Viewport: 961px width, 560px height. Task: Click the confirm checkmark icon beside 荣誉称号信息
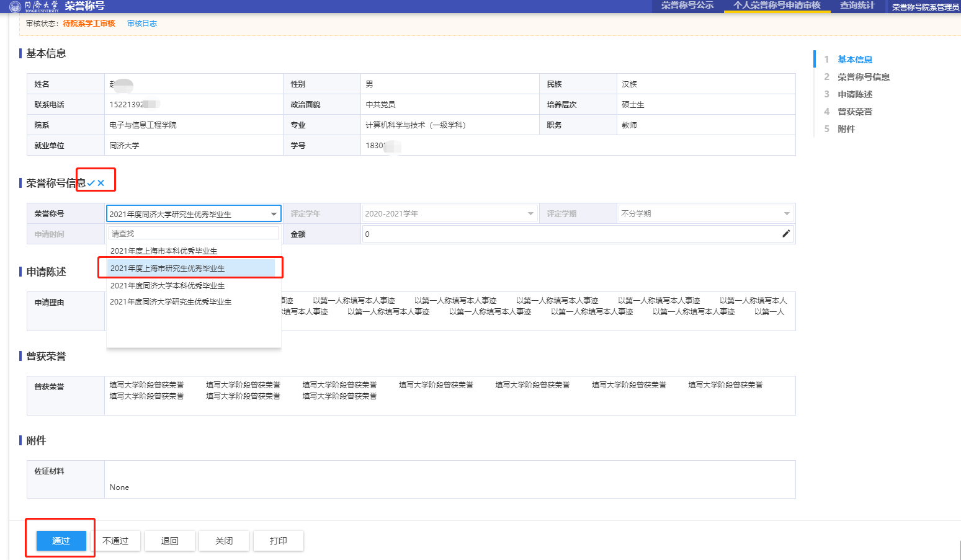pyautogui.click(x=91, y=183)
